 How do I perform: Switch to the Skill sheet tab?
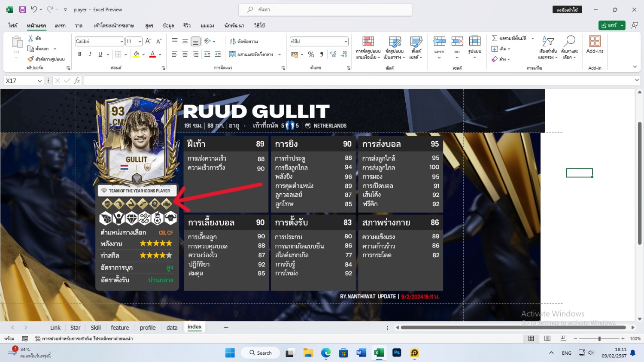pyautogui.click(x=96, y=328)
